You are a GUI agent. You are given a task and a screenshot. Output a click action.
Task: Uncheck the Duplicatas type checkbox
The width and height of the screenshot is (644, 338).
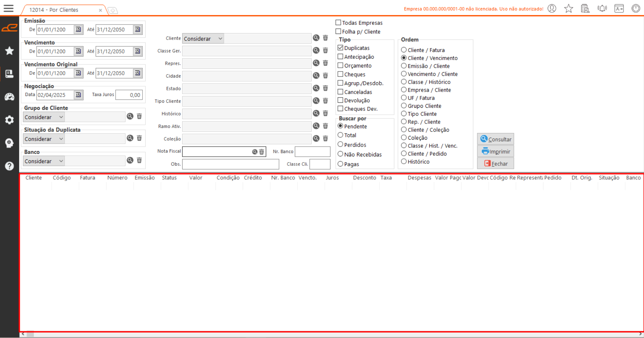(340, 48)
